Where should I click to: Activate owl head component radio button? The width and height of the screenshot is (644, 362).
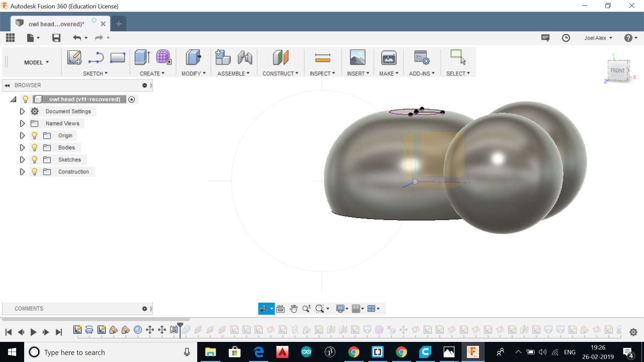[x=132, y=100]
